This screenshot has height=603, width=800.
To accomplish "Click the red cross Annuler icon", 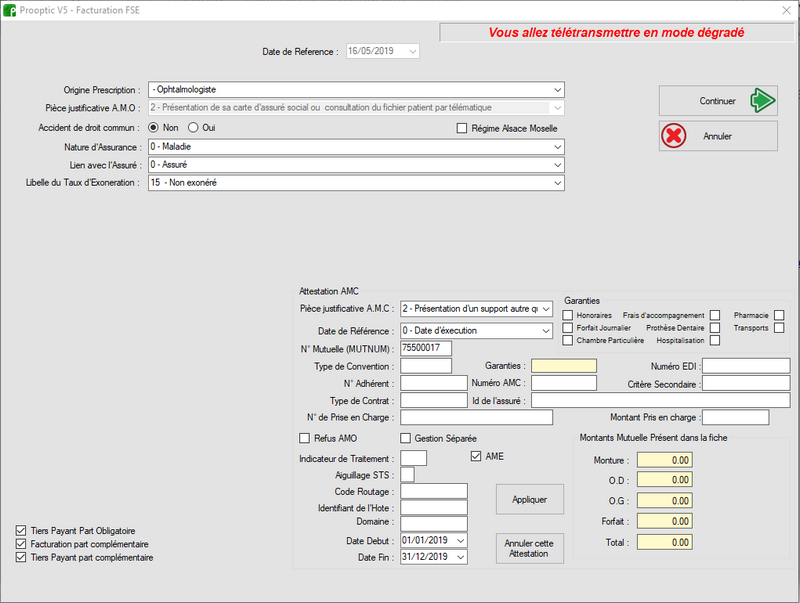I will pos(673,136).
